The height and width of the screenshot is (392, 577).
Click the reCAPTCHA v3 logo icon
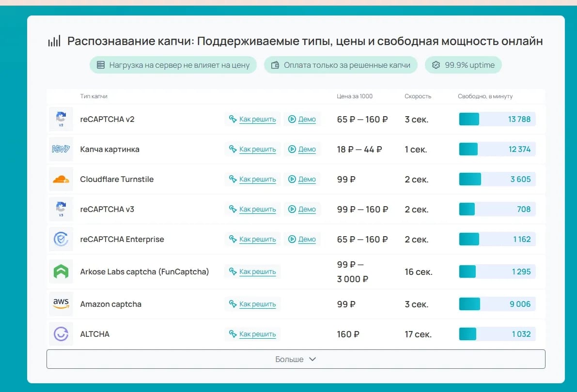pos(61,209)
